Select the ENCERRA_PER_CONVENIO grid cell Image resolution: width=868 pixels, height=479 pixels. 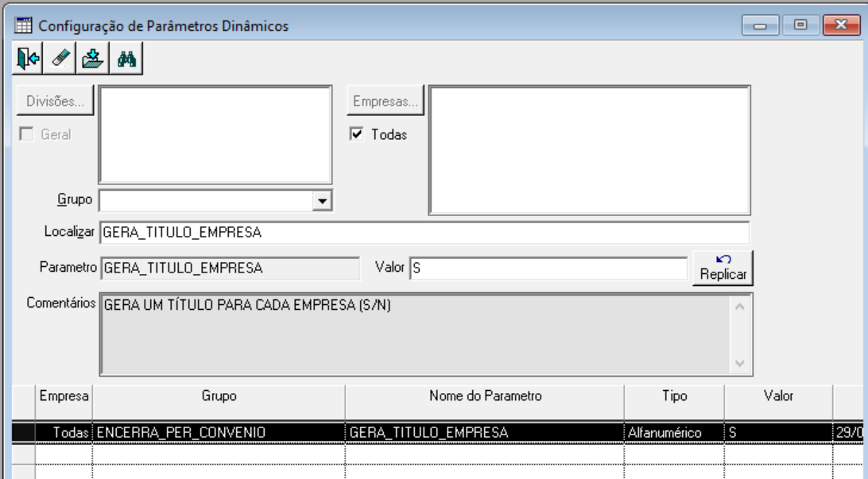click(x=219, y=433)
